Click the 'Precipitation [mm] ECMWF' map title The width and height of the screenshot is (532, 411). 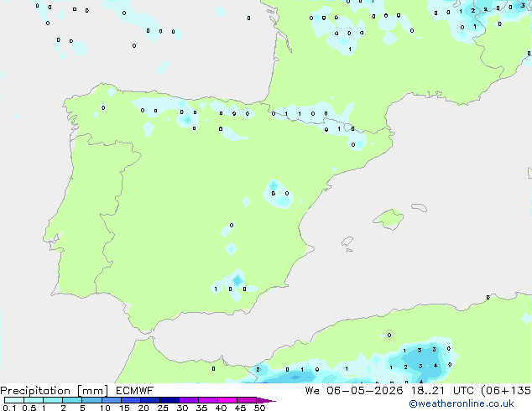(x=77, y=391)
